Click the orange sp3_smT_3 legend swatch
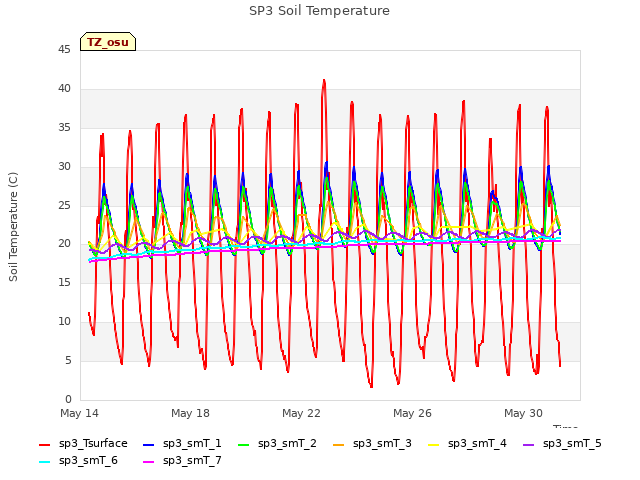This screenshot has width=640, height=480. tap(338, 444)
